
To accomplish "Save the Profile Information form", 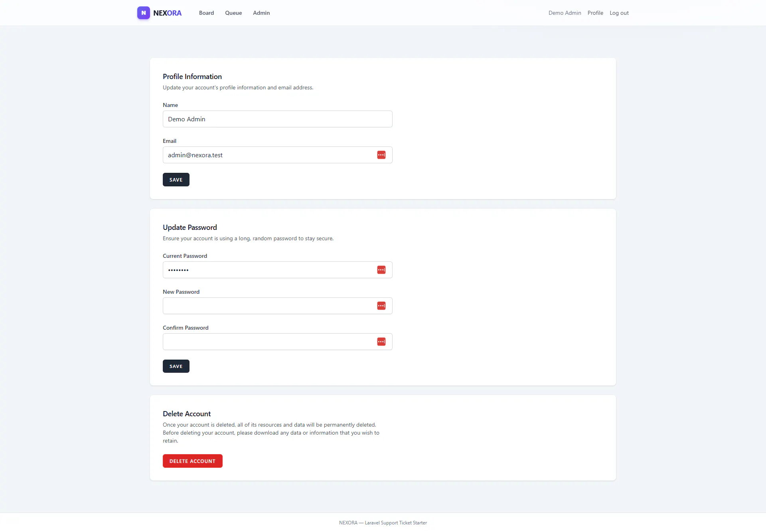I will [x=176, y=180].
